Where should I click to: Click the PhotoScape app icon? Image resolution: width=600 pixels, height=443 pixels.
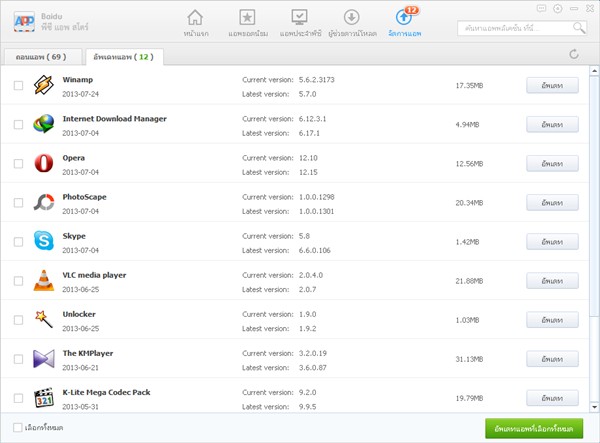[44, 202]
